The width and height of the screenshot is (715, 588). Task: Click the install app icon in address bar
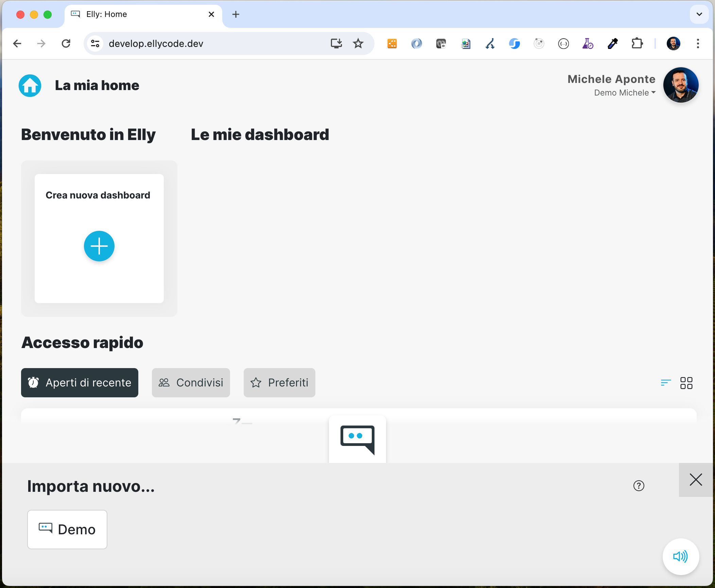336,44
